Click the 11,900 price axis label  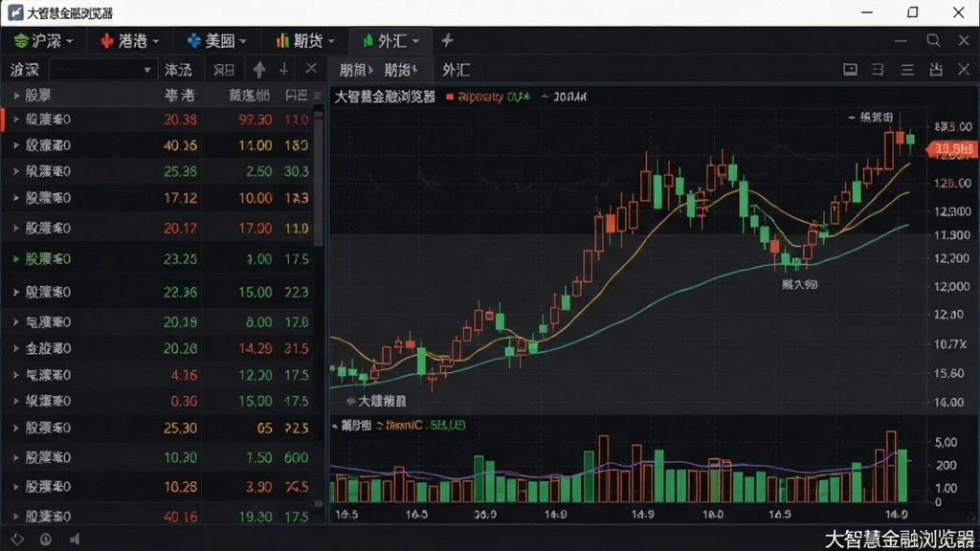point(952,235)
